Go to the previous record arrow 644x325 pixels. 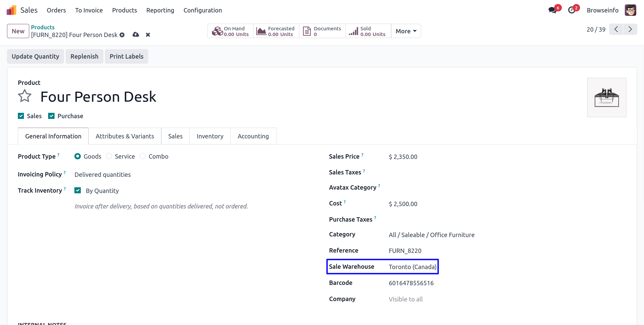616,29
